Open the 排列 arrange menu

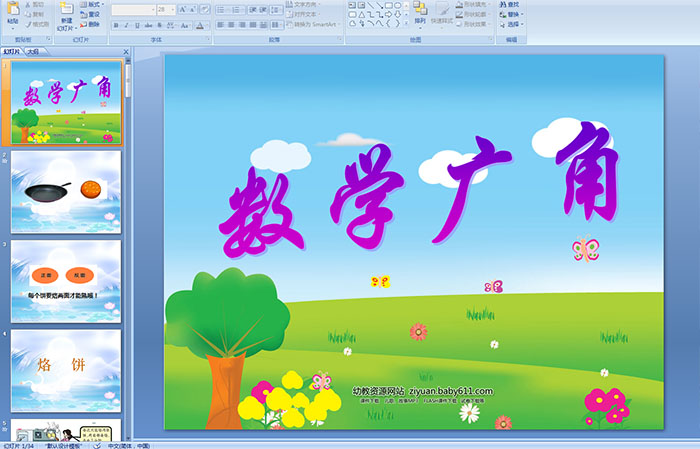tap(420, 14)
